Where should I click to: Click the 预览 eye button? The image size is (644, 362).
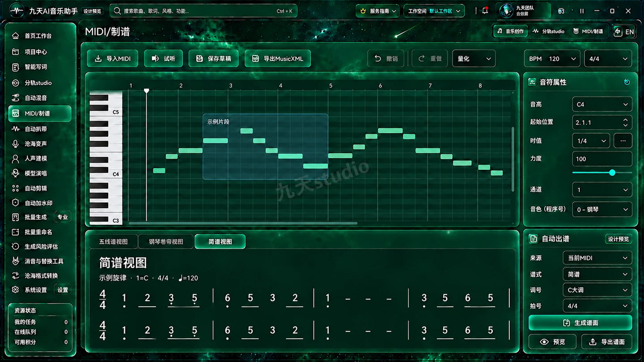[552, 342]
